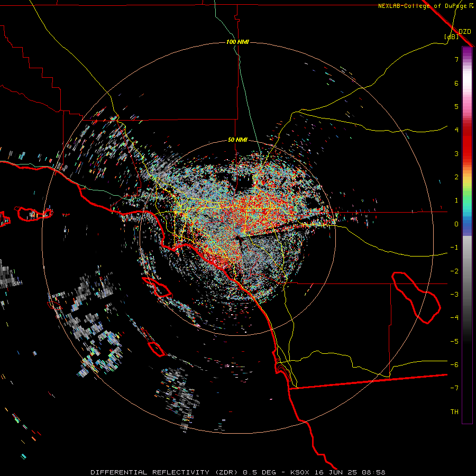Image resolution: width=476 pixels, height=476 pixels.
Task: Click the "1" value on the color scale
Action: [456, 200]
